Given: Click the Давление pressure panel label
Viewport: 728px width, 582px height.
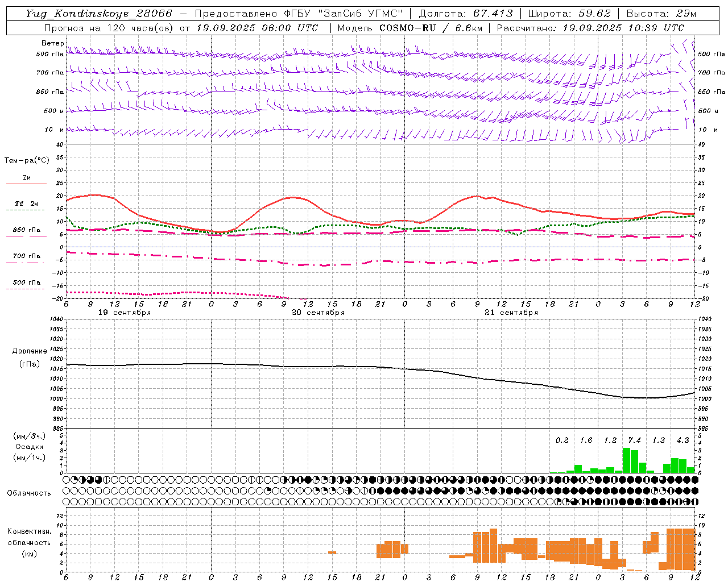Looking at the screenshot, I should (x=30, y=351).
